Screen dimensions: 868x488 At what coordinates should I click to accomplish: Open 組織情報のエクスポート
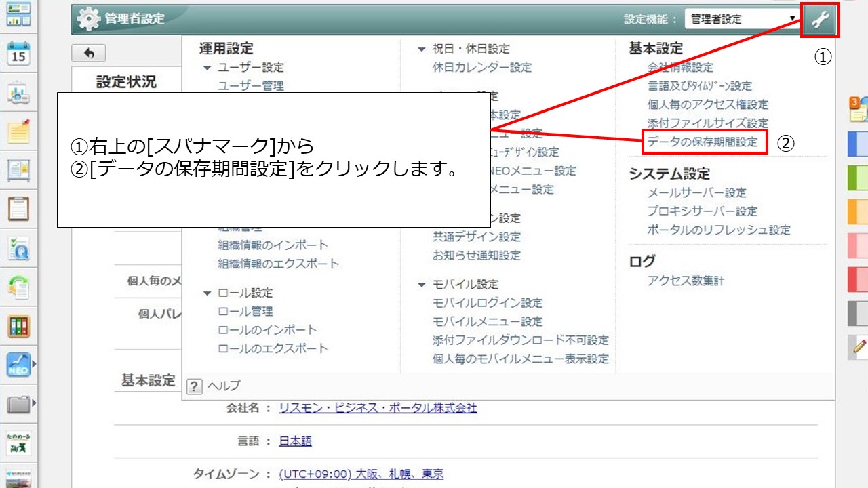[278, 264]
